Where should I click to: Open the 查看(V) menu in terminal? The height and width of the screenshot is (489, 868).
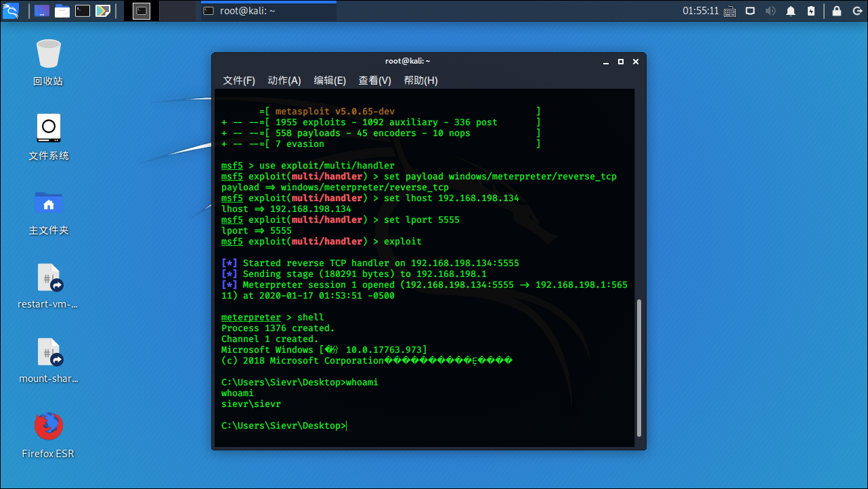pos(375,81)
